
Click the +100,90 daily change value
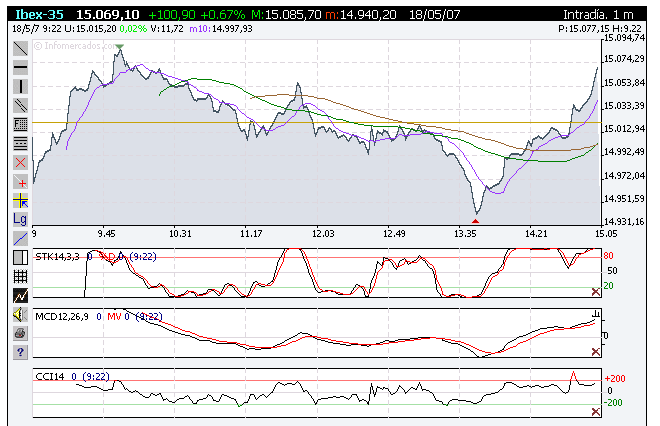[x=172, y=15]
